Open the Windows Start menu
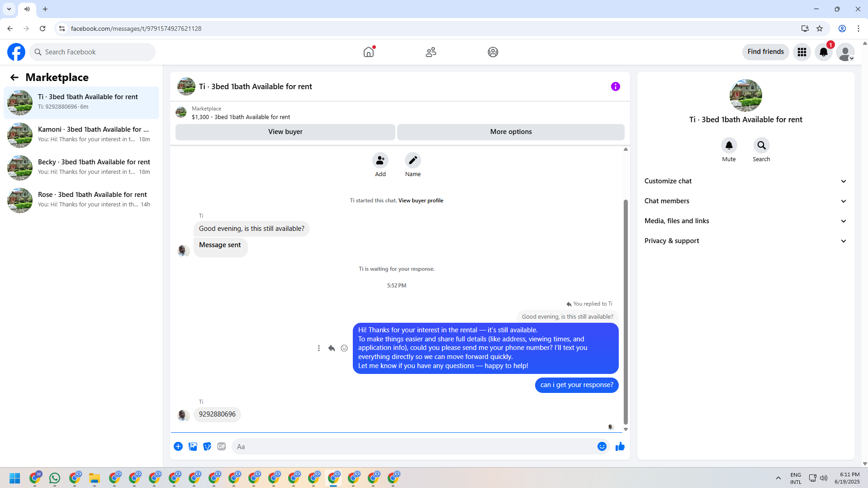Image resolution: width=868 pixels, height=488 pixels. [x=15, y=478]
